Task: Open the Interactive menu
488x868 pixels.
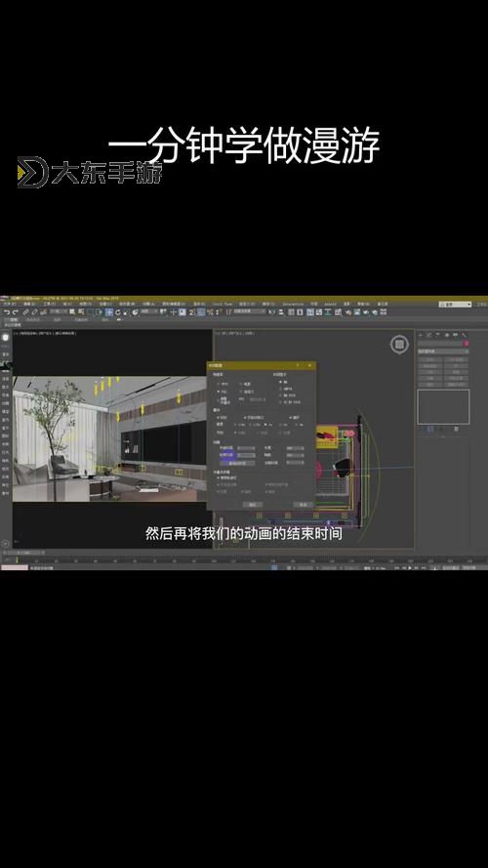Action: click(293, 304)
